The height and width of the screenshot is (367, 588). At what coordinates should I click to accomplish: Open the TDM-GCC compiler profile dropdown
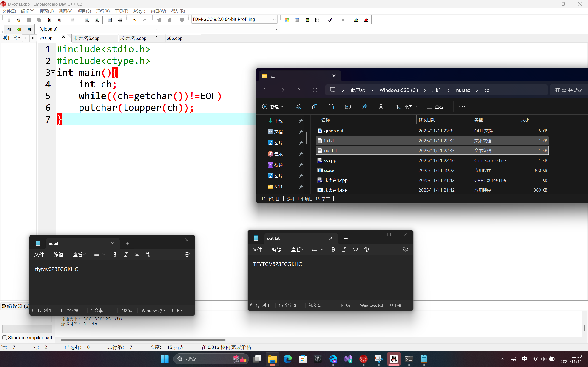tap(274, 20)
